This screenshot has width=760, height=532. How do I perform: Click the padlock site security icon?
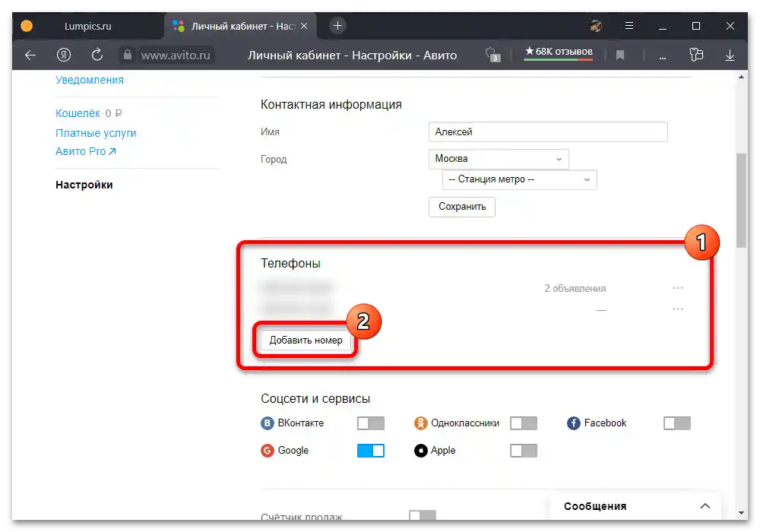pos(127,55)
